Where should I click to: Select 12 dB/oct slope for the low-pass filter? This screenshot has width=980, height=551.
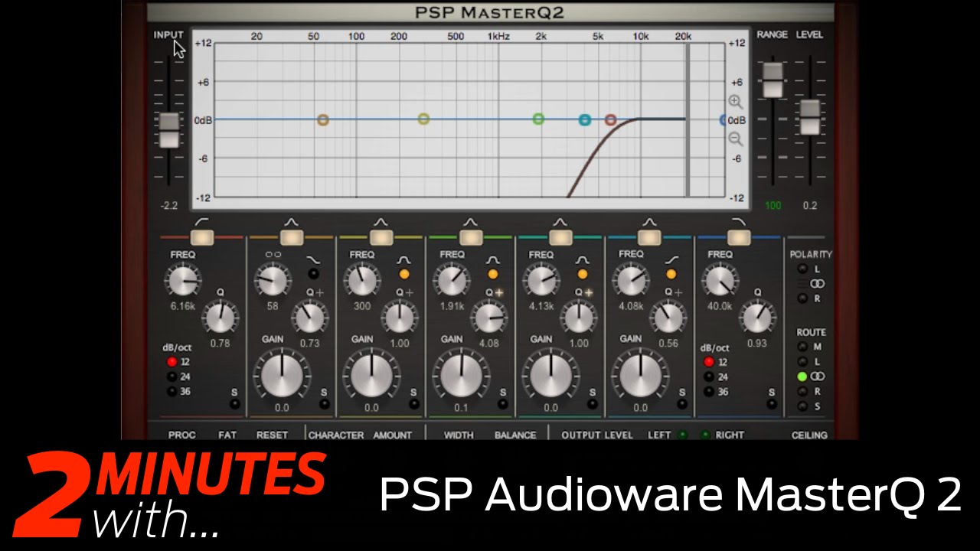[709, 362]
